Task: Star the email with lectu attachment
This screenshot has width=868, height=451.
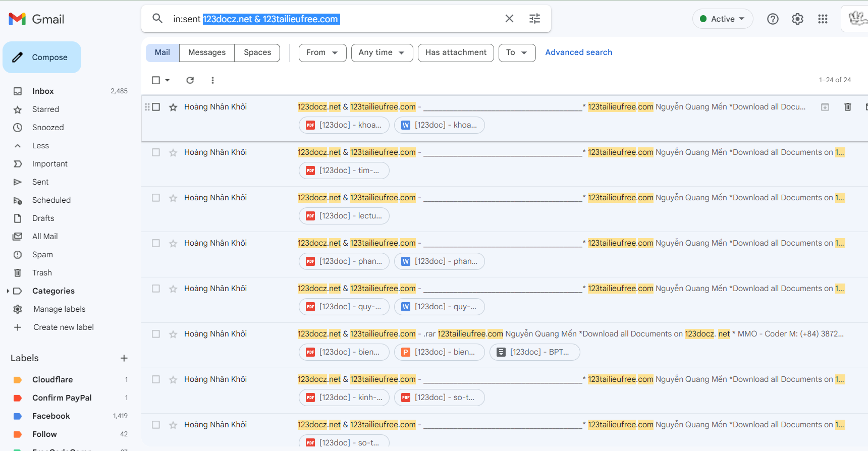Action: (173, 198)
